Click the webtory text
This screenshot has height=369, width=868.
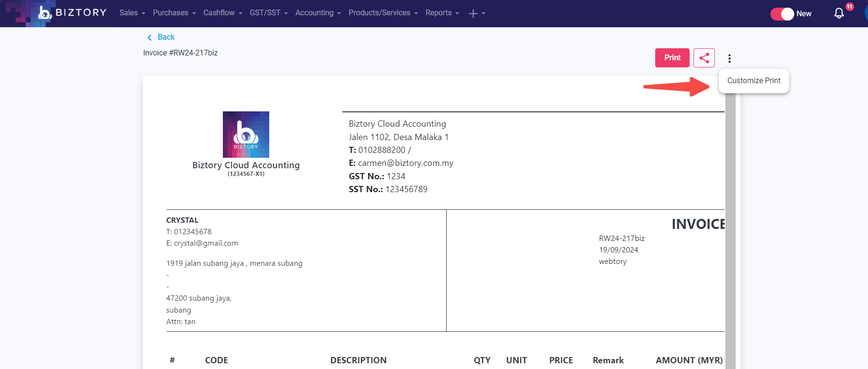tap(613, 261)
